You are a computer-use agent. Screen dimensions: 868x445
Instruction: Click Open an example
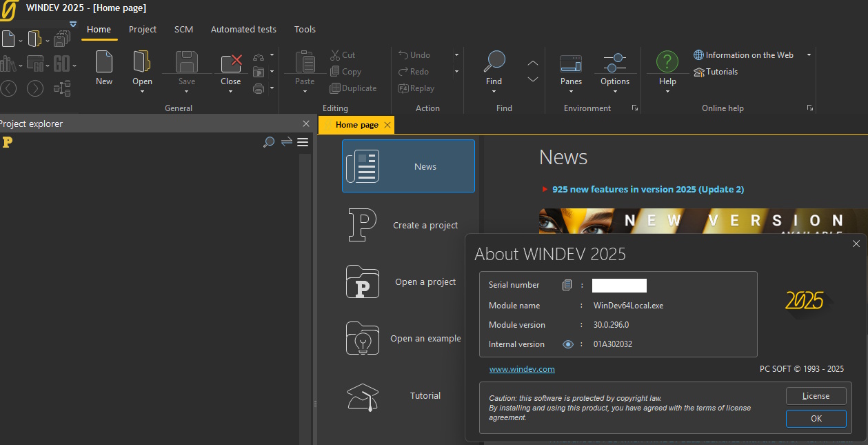coord(408,339)
